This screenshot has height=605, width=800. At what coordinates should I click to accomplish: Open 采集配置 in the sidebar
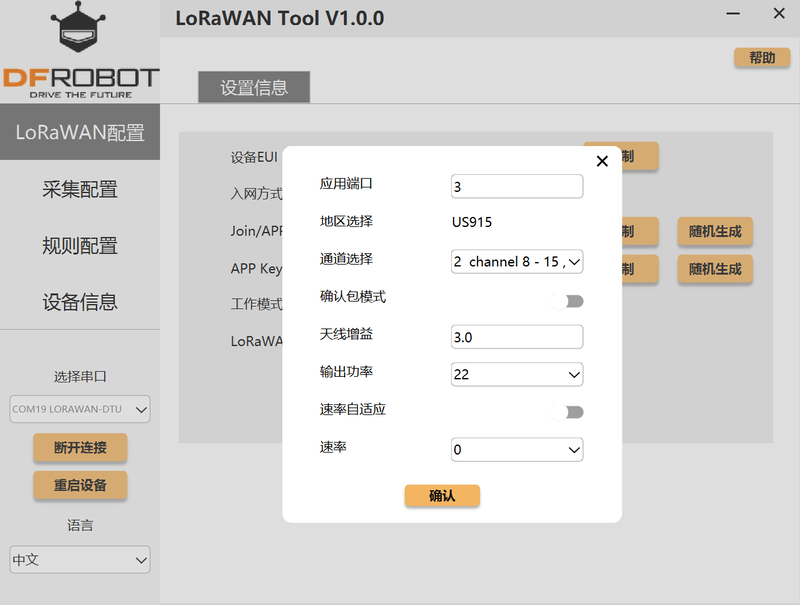coord(80,189)
